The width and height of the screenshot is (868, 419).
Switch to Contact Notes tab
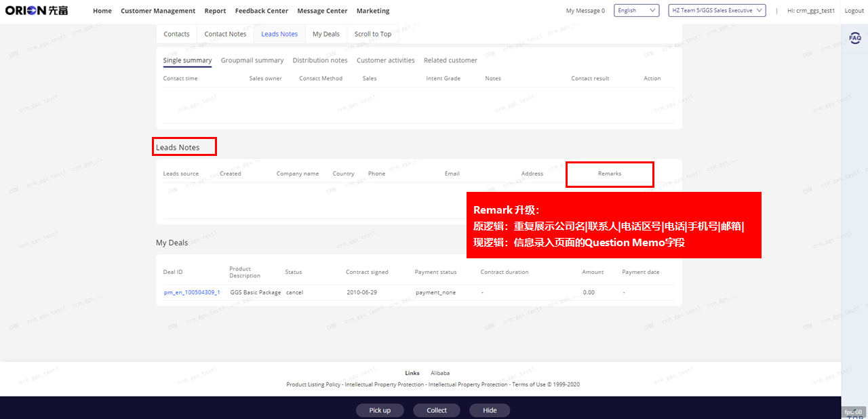(x=225, y=34)
